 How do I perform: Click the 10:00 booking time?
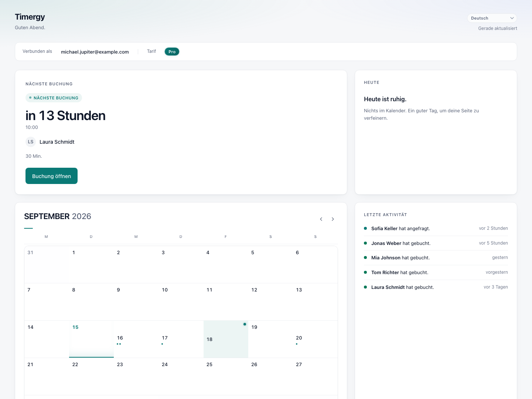(32, 127)
